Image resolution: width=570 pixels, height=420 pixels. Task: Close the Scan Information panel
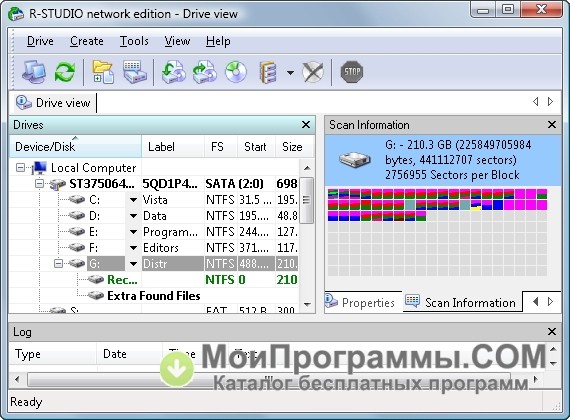pos(552,125)
